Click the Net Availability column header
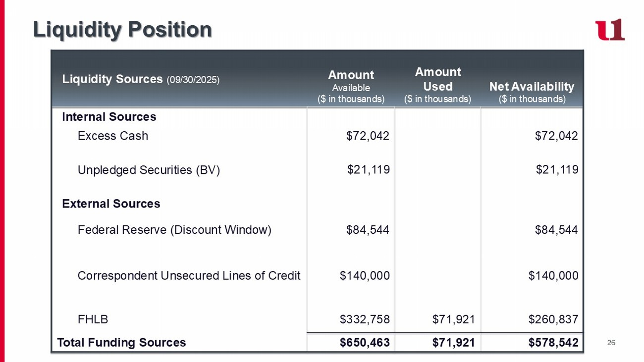Screen dimensions: 644x362 [x=532, y=92]
